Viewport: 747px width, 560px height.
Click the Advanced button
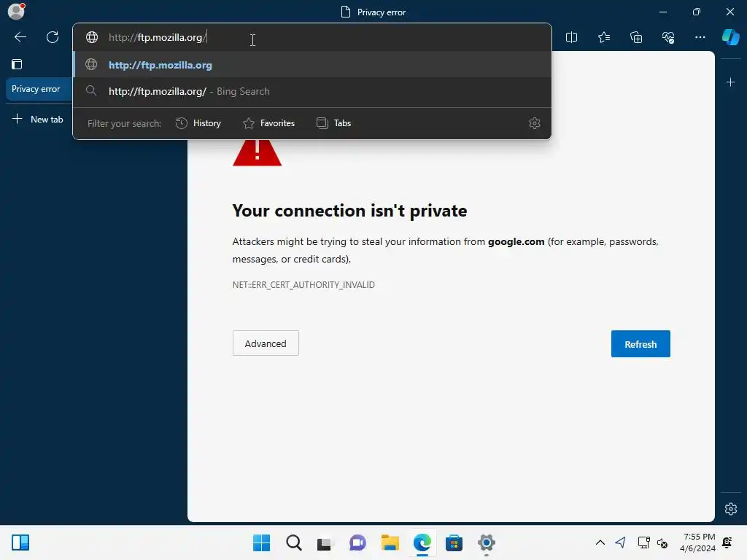pos(266,343)
